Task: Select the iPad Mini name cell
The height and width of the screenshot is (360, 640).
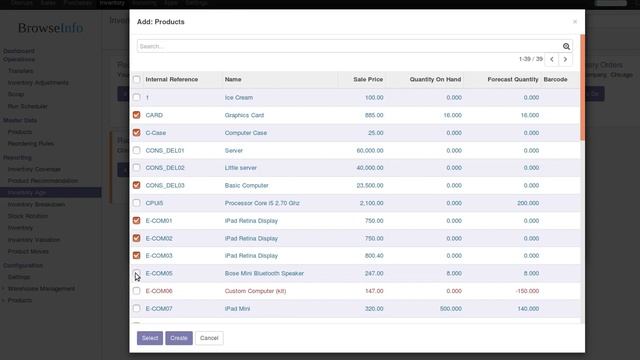Action: (237, 309)
